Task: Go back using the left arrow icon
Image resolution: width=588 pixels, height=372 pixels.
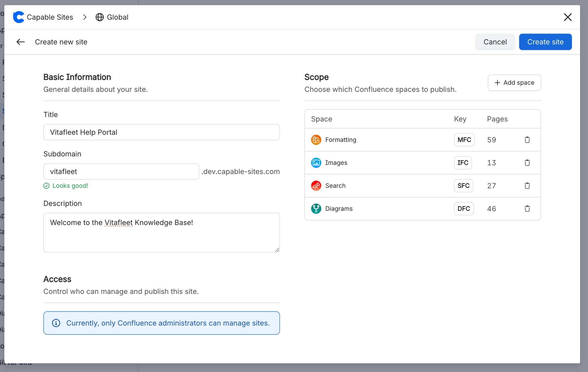Action: 20,42
